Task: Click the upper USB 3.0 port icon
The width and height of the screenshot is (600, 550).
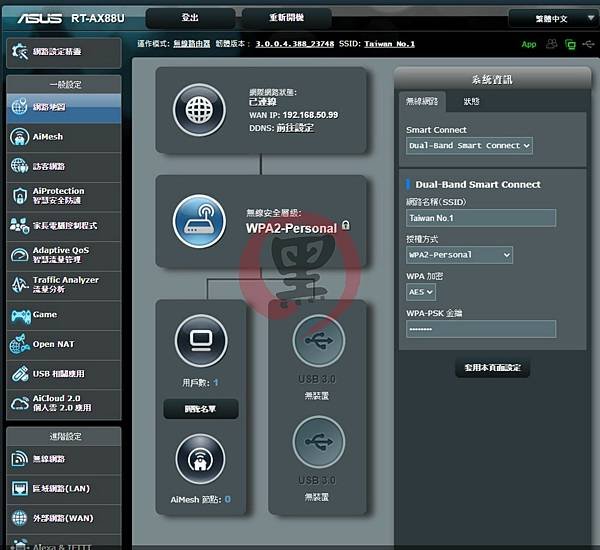Action: click(x=319, y=340)
